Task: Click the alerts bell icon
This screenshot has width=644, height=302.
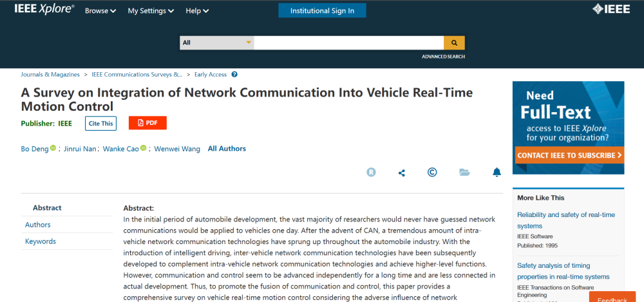Action: click(x=497, y=172)
